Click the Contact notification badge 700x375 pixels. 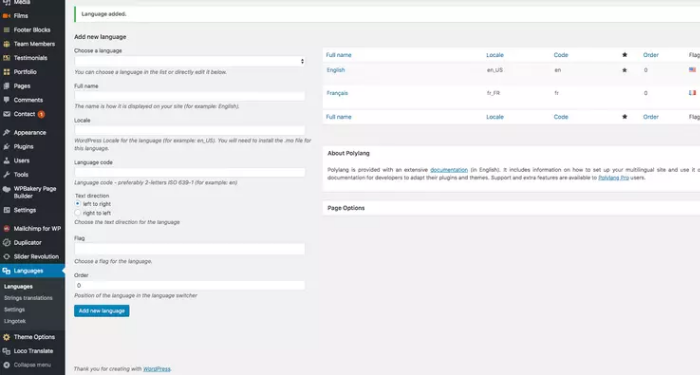click(x=41, y=114)
